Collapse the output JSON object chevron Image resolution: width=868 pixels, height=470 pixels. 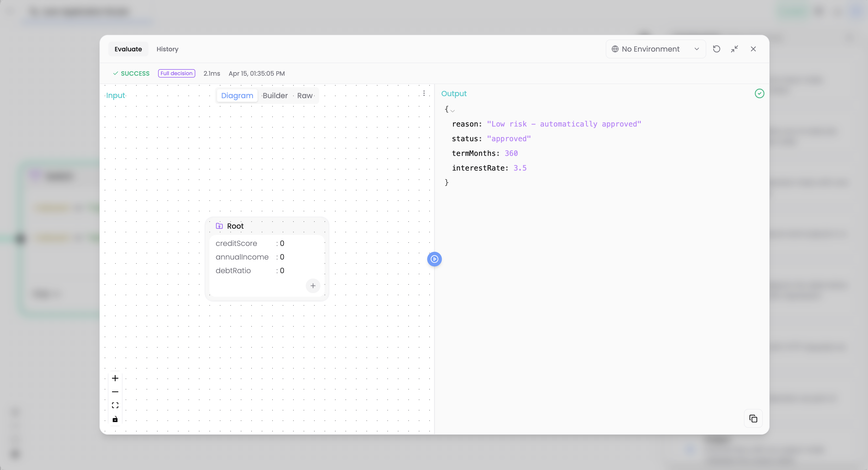click(x=453, y=110)
